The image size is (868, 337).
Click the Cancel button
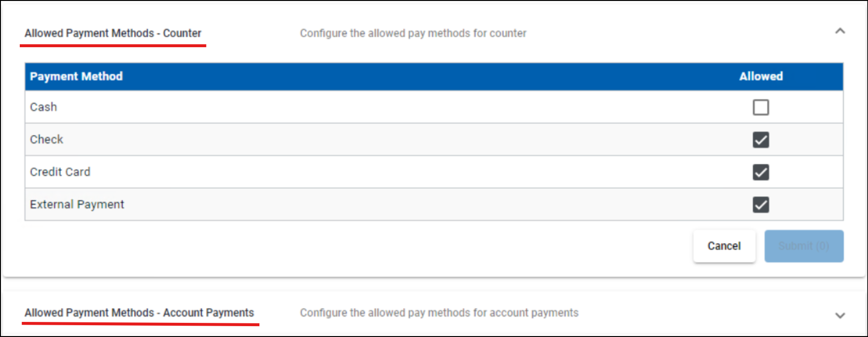point(724,246)
